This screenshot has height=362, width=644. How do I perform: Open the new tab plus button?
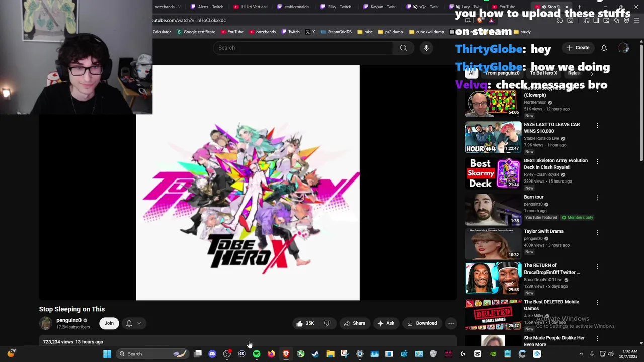(579, 7)
